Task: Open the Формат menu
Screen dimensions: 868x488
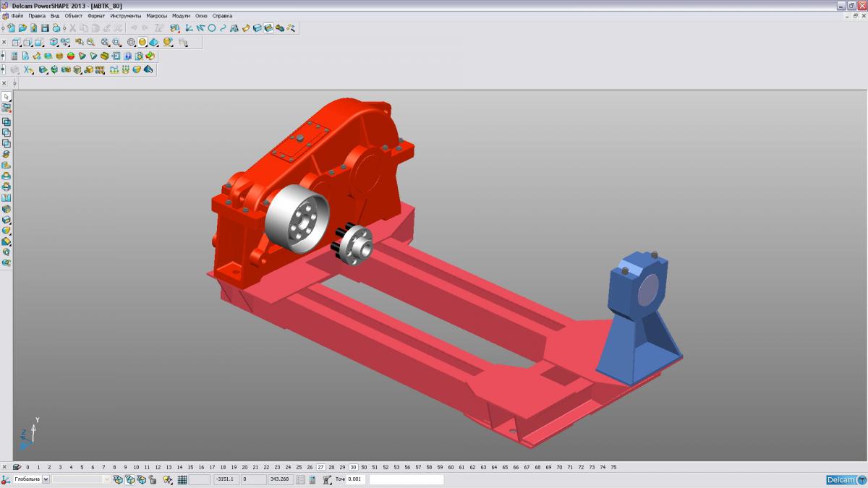Action: tap(96, 15)
